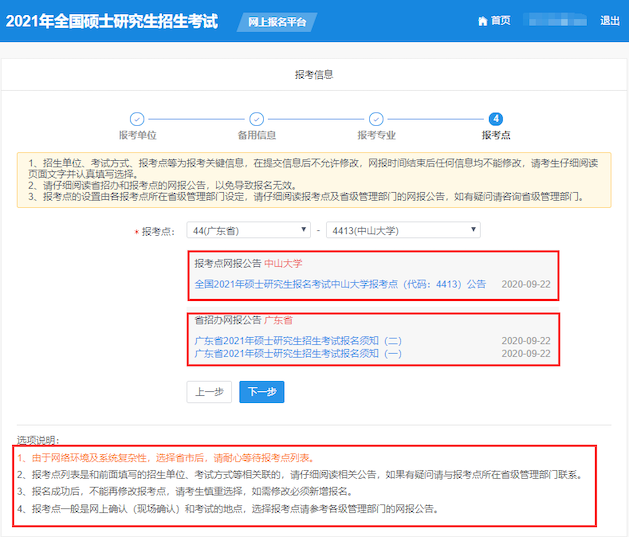Select the 报考单位 step label

137,135
